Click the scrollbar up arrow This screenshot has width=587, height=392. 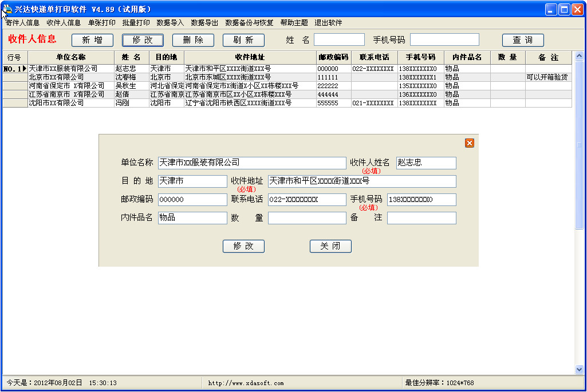coord(579,56)
